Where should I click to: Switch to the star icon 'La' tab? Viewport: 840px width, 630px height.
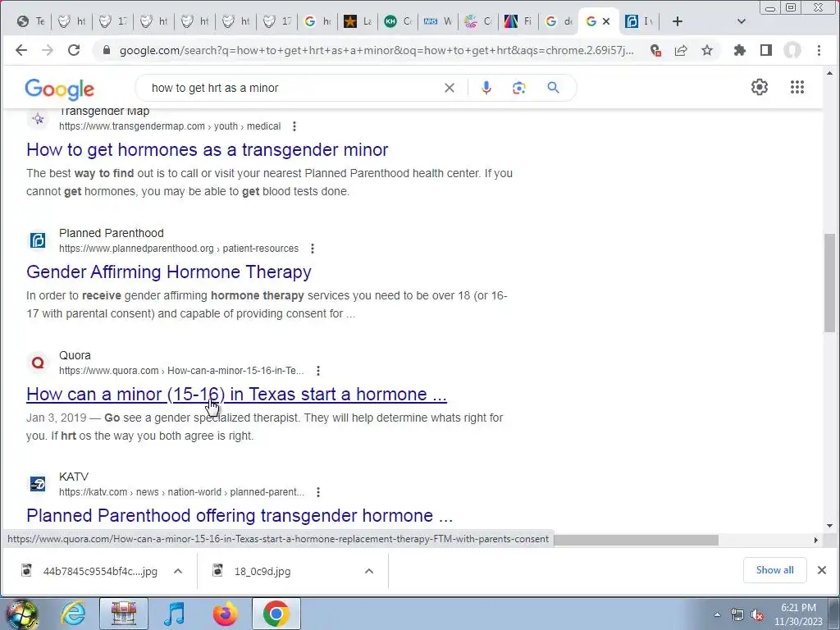tap(358, 21)
